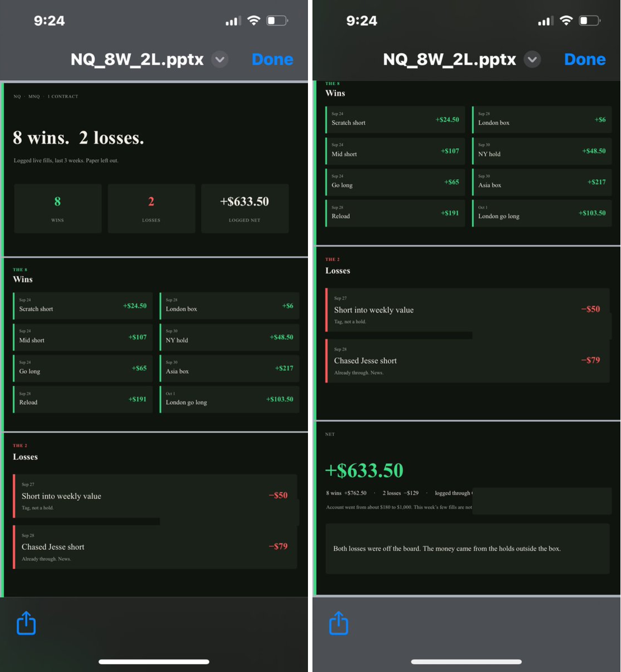This screenshot has width=621, height=672.
Task: Tap the Losses heading on the right phone
Action: click(338, 270)
